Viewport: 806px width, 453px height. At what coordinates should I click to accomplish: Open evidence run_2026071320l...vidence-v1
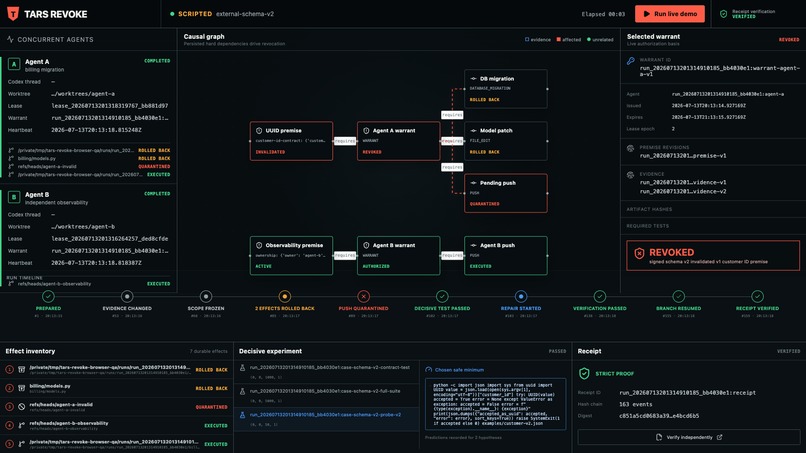683,183
